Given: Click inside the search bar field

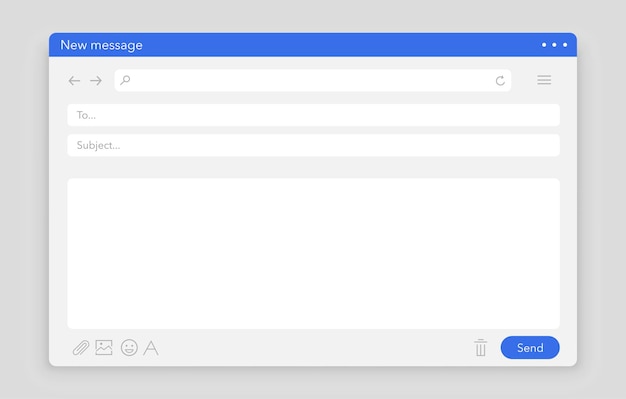Looking at the screenshot, I should point(313,80).
